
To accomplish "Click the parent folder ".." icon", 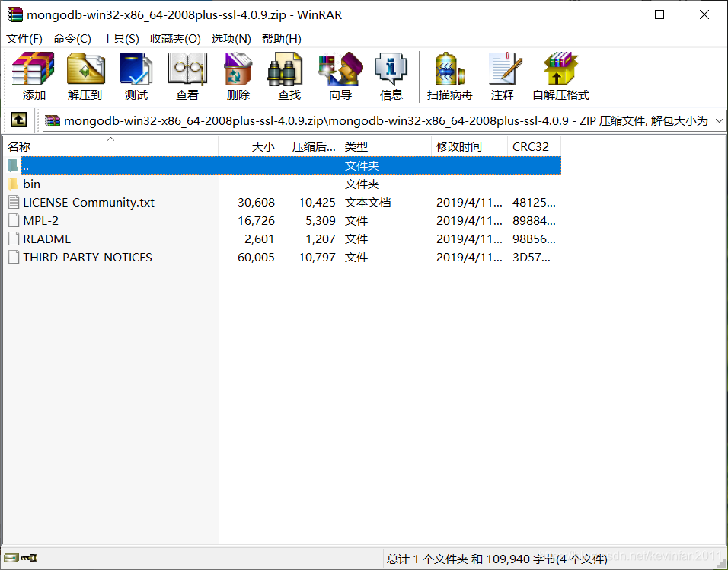I will (13, 165).
